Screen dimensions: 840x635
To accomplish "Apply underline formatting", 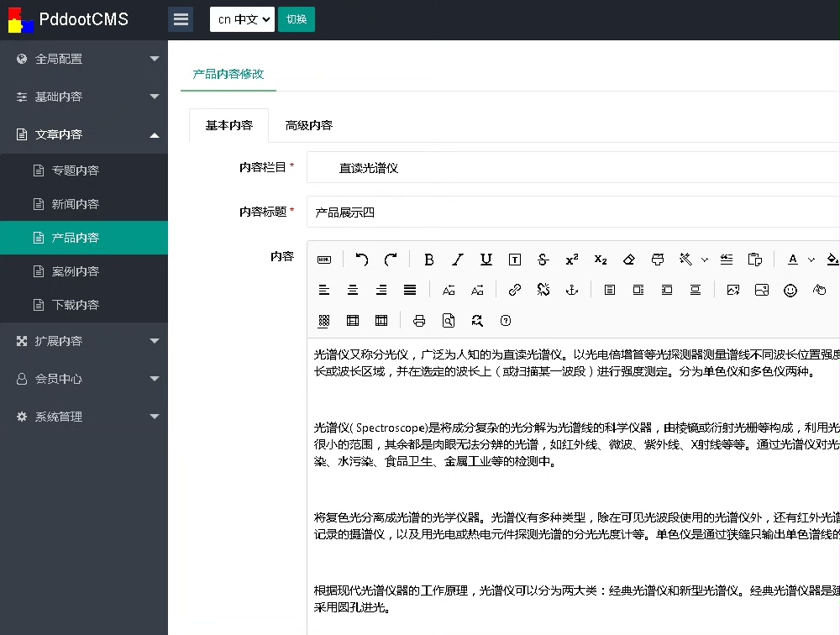I will click(486, 260).
